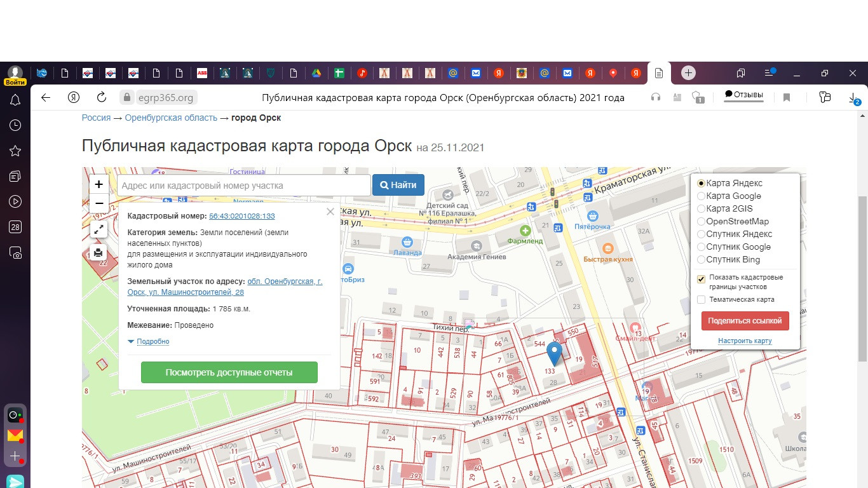Click the address or cadastral number search field
This screenshot has height=488, width=868.
coord(243,186)
